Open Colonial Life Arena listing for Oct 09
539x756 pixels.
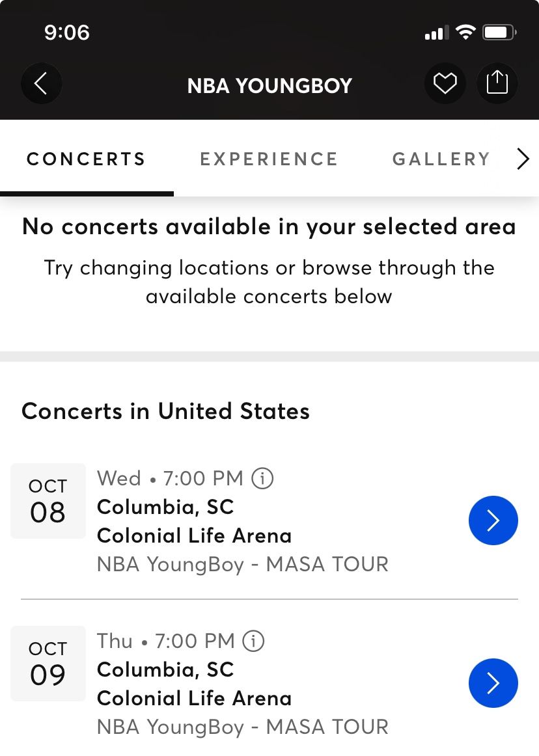[194, 699]
